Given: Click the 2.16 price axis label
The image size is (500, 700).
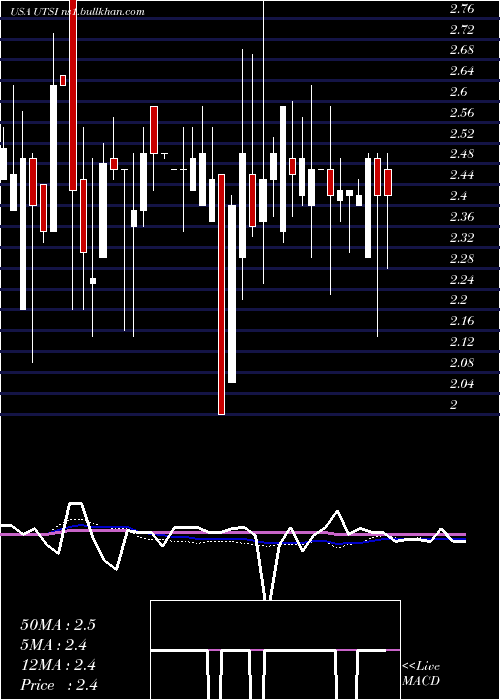Looking at the screenshot, I should tap(462, 321).
